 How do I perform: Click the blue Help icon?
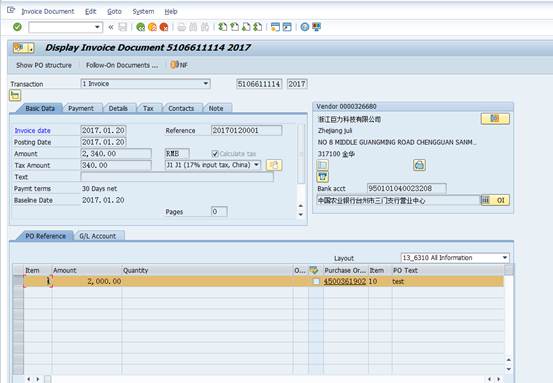click(x=305, y=27)
